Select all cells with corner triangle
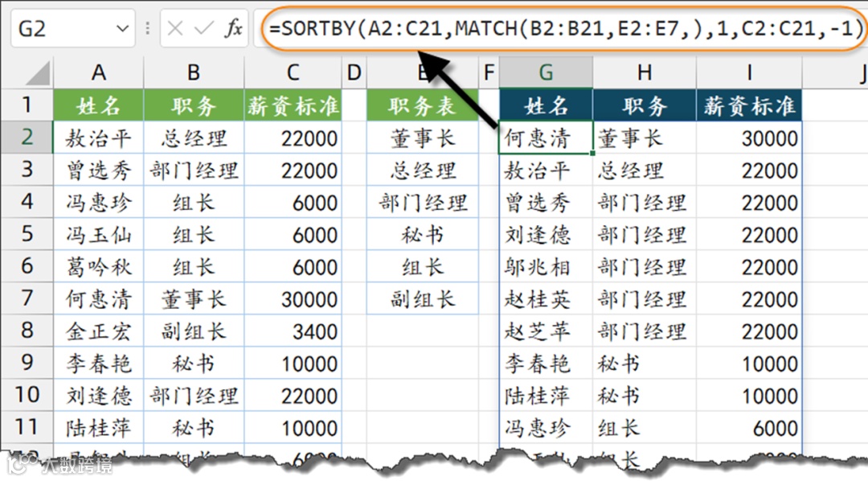 click(39, 73)
